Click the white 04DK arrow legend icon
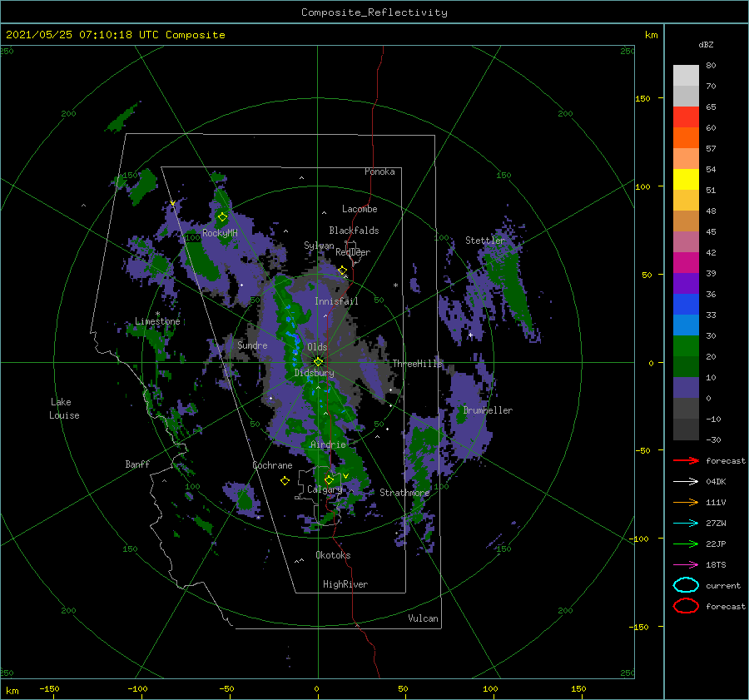The width and height of the screenshot is (749, 700). [686, 481]
